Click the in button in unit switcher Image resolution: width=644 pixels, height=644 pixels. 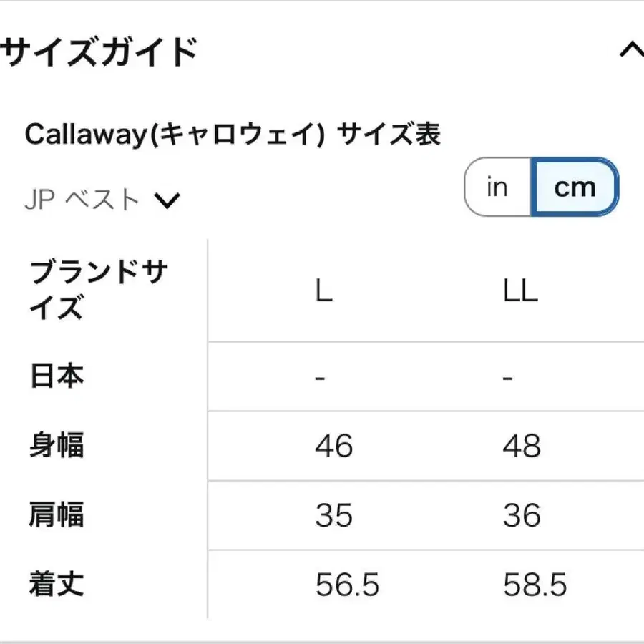[x=497, y=187]
